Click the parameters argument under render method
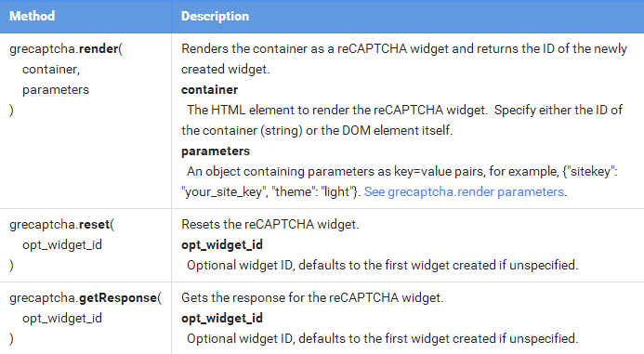This screenshot has width=644, height=354. point(56,90)
